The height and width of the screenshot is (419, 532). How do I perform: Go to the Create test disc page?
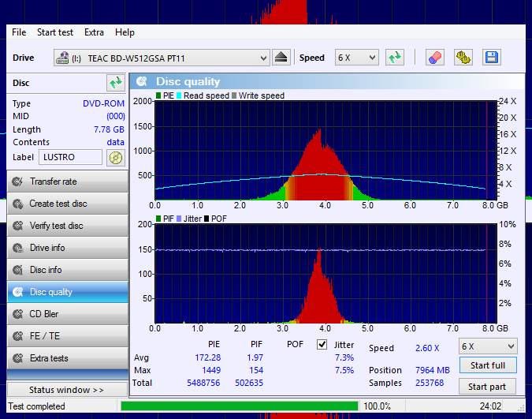click(68, 204)
